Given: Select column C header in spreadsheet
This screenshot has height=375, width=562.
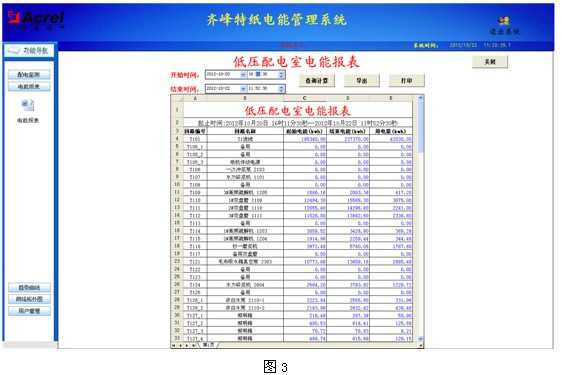Looking at the screenshot, I should (305, 98).
